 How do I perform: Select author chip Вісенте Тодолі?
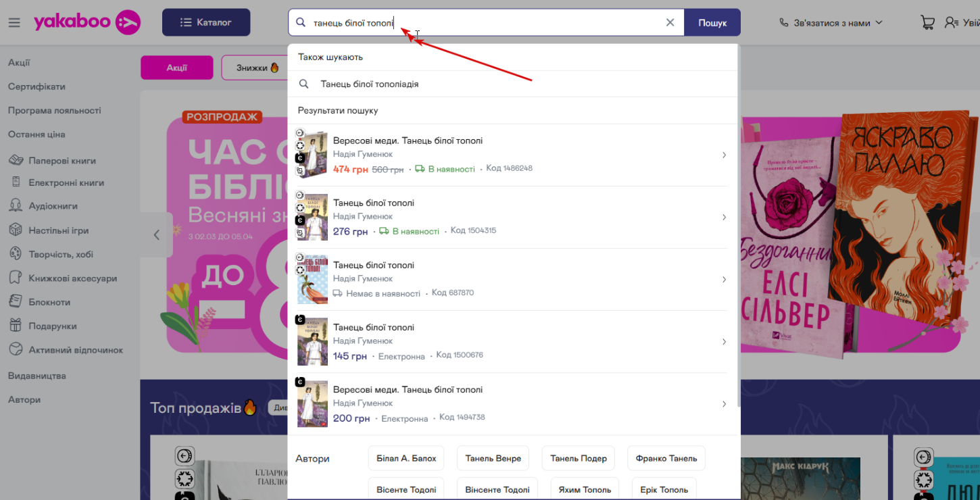tap(406, 489)
